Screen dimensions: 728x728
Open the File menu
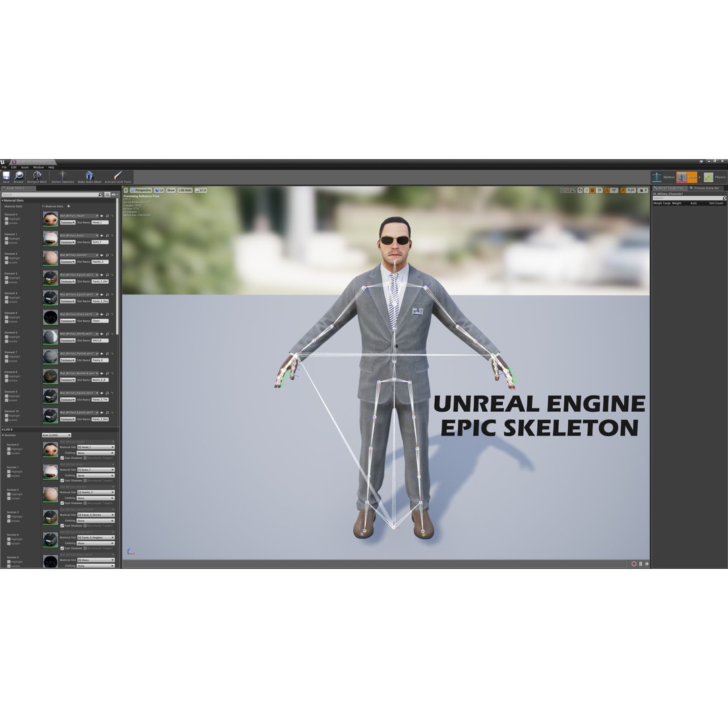tap(4, 167)
